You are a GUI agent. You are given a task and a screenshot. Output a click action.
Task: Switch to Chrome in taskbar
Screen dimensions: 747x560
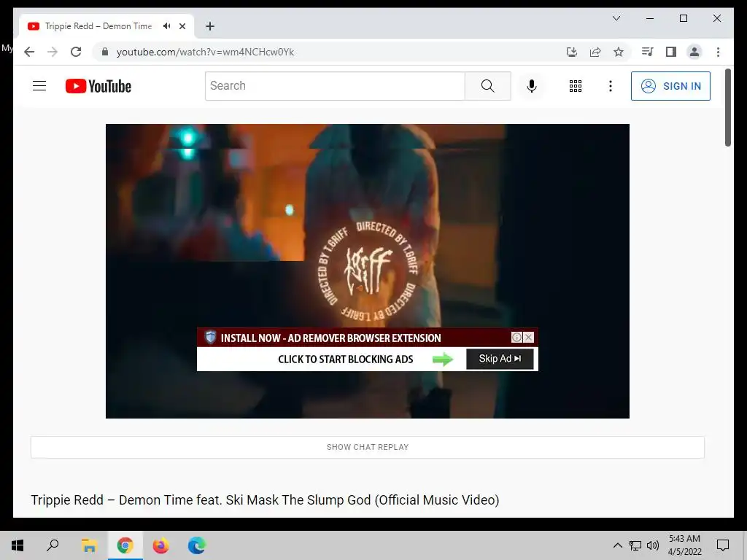[125, 545]
